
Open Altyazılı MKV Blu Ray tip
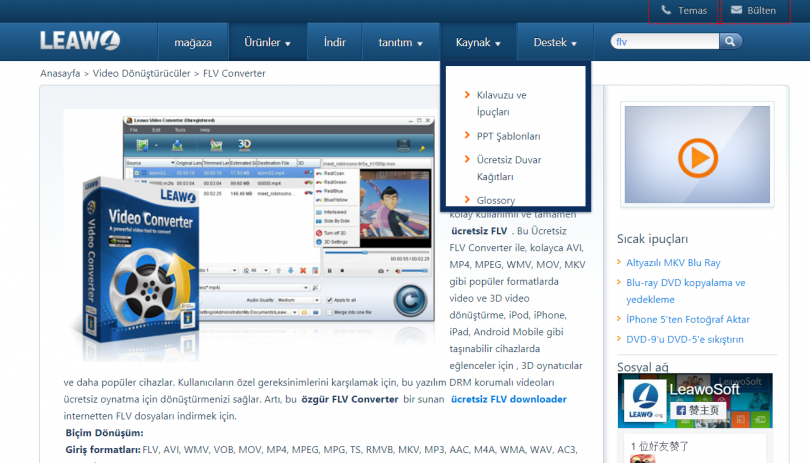[x=673, y=263]
